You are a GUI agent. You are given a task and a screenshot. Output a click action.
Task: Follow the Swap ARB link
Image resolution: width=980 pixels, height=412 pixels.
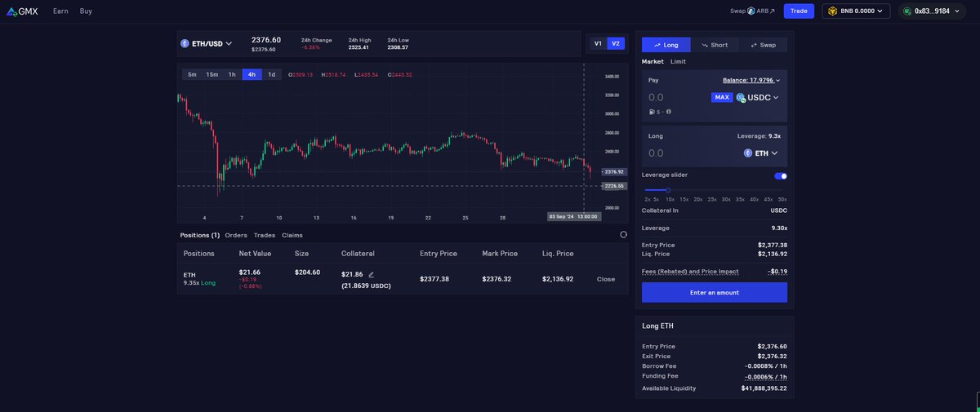pos(752,11)
